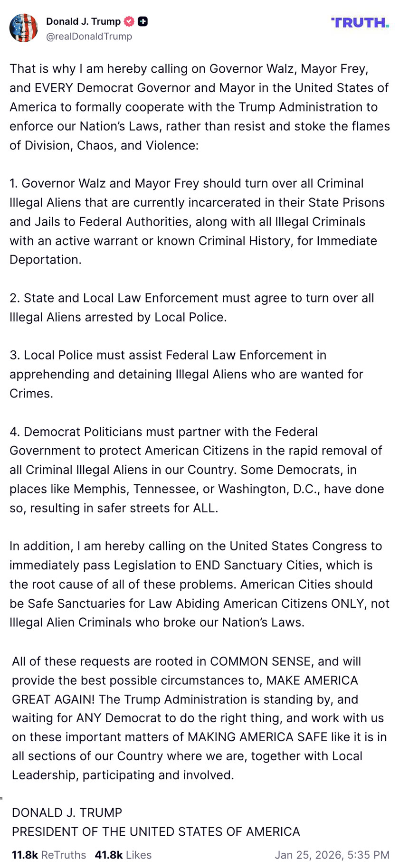Click the opening paragraph about Governor Walz
Viewport: 399px width, 868px height.
pyautogui.click(x=199, y=107)
